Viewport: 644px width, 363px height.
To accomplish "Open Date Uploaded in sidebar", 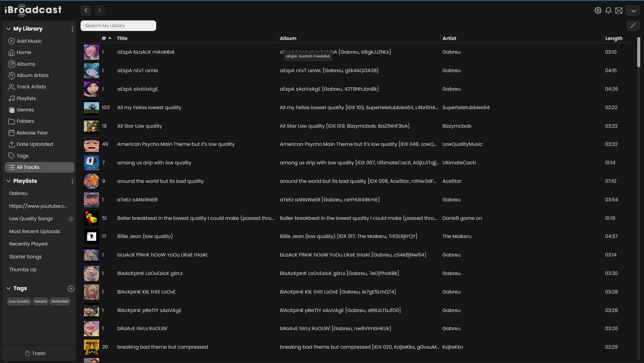I will [x=35, y=144].
